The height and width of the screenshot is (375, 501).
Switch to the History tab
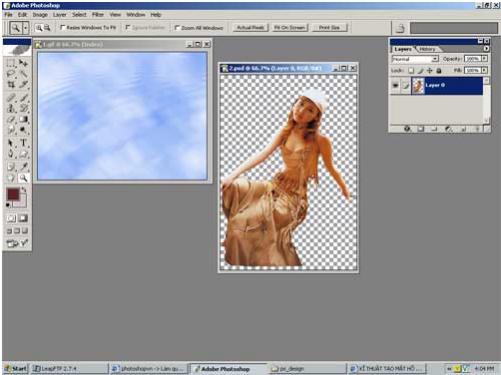427,49
